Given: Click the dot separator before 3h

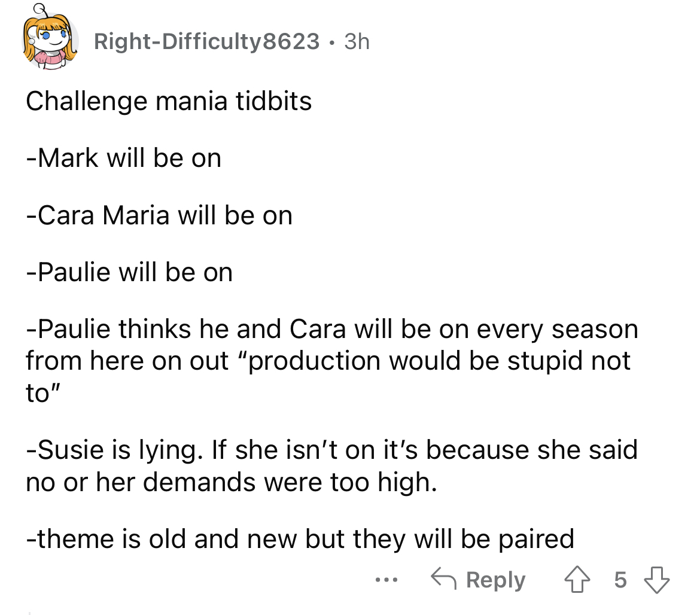Looking at the screenshot, I should 331,42.
